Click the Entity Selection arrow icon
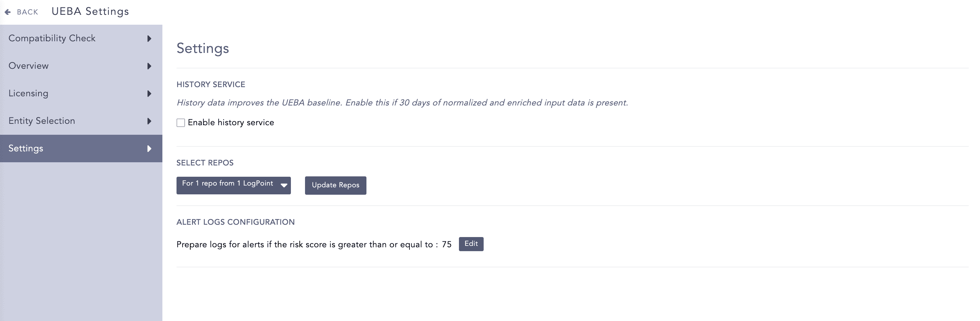This screenshot has height=321, width=980. 149,121
